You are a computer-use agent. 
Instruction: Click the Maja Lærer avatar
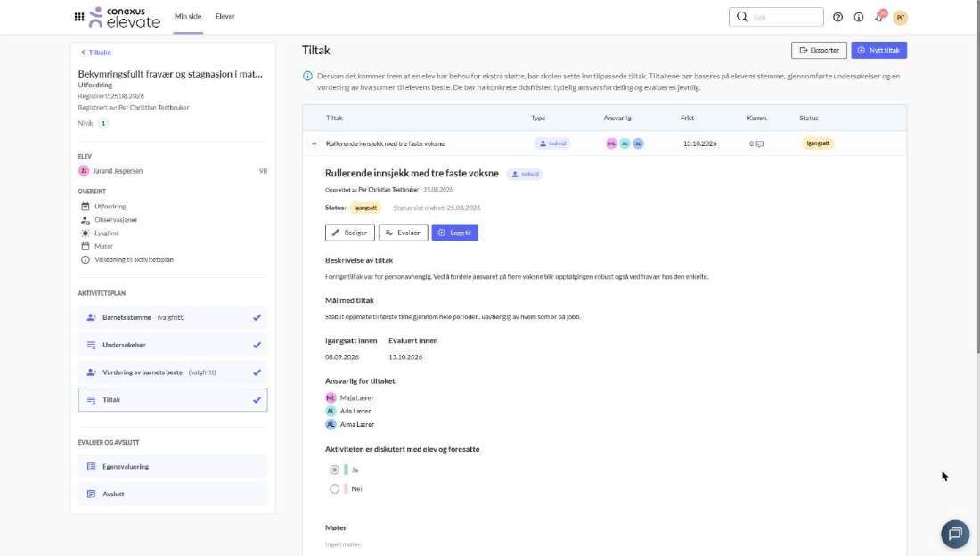(331, 397)
